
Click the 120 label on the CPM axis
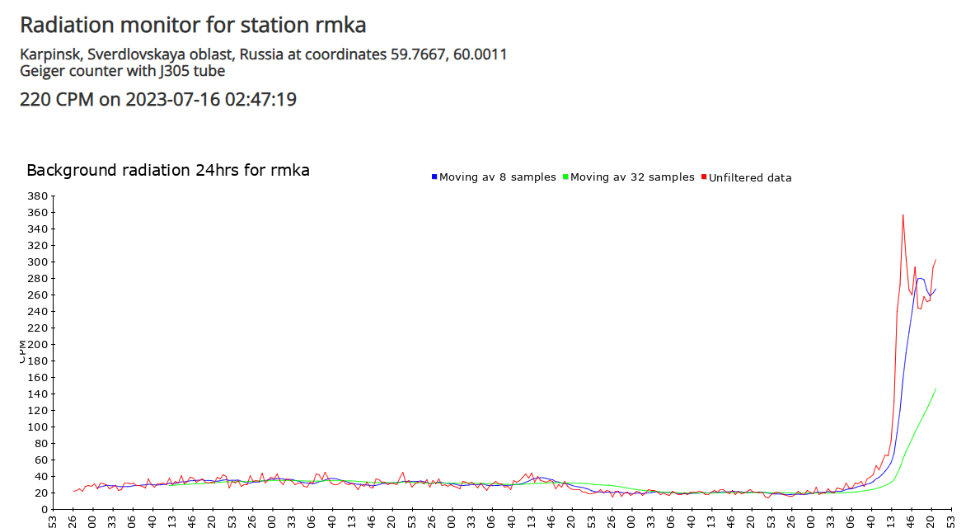pos(37,410)
